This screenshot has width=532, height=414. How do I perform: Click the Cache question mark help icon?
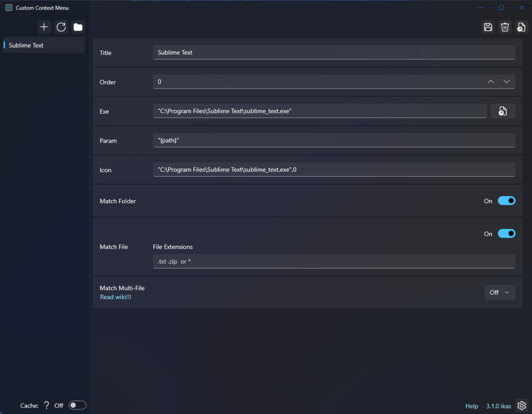click(46, 405)
